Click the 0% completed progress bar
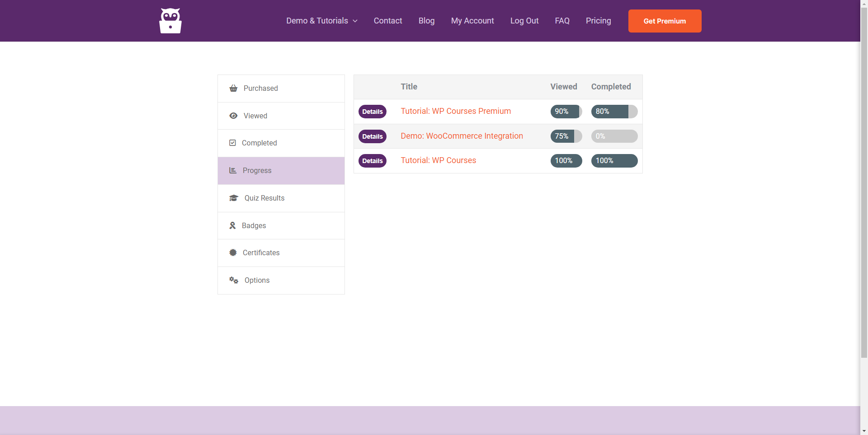868x435 pixels. [x=614, y=136]
